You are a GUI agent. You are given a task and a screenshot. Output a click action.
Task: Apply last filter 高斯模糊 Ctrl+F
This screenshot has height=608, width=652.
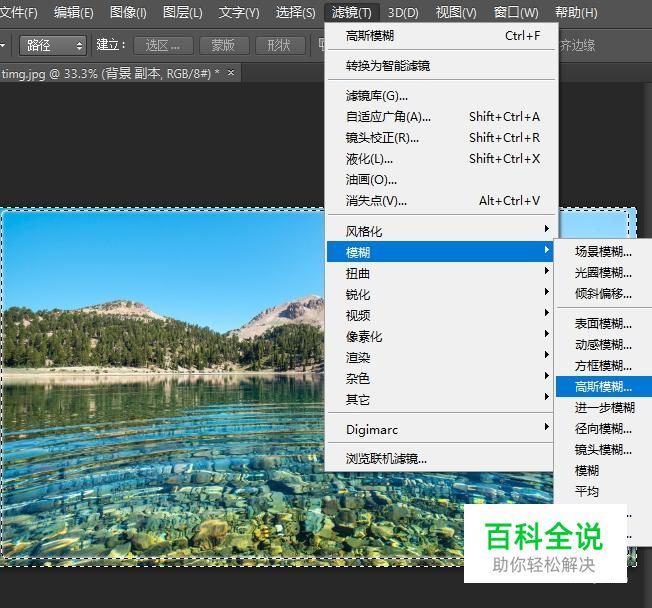coord(441,36)
